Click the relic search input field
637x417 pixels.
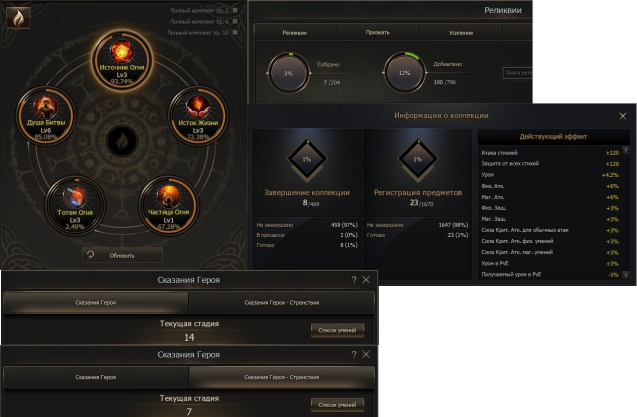pos(518,73)
